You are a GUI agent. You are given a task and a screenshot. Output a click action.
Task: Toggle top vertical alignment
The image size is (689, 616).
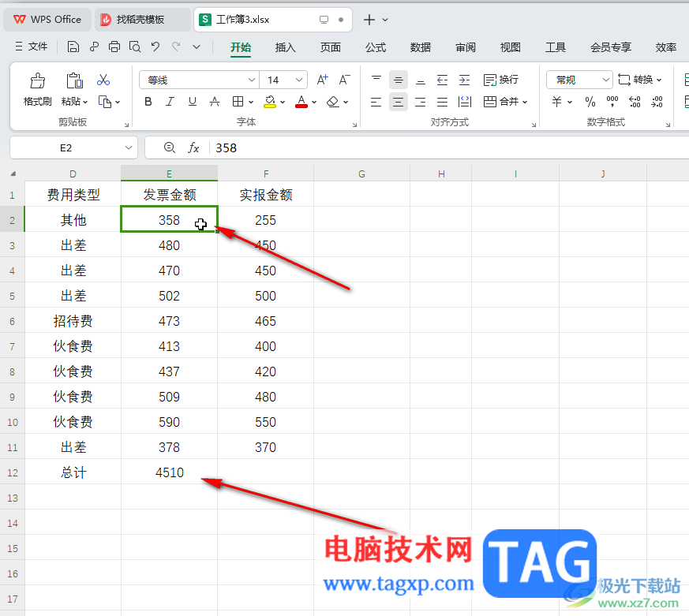coord(376,80)
